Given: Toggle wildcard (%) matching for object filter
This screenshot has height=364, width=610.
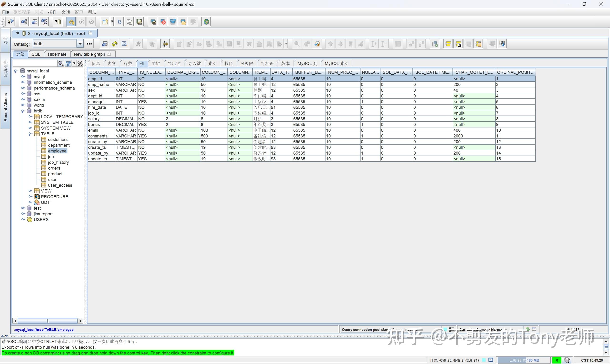Looking at the screenshot, I should [80, 63].
